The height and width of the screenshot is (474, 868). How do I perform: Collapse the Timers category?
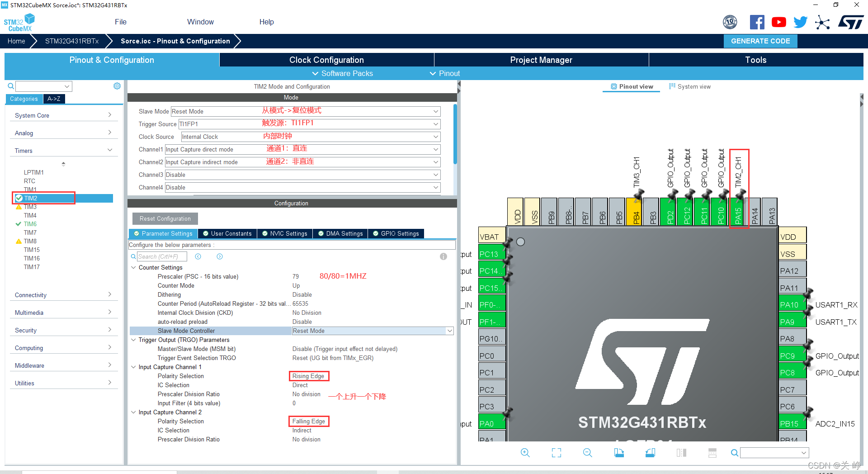point(63,151)
